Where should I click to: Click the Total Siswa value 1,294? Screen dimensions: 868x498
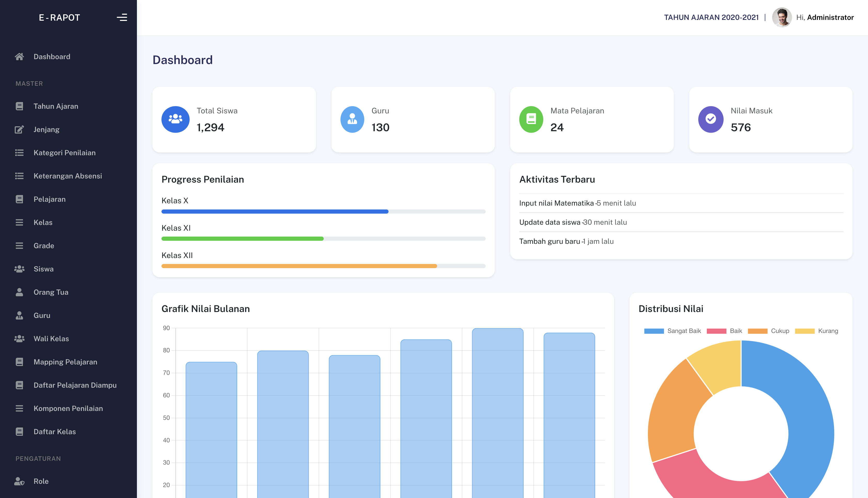211,128
